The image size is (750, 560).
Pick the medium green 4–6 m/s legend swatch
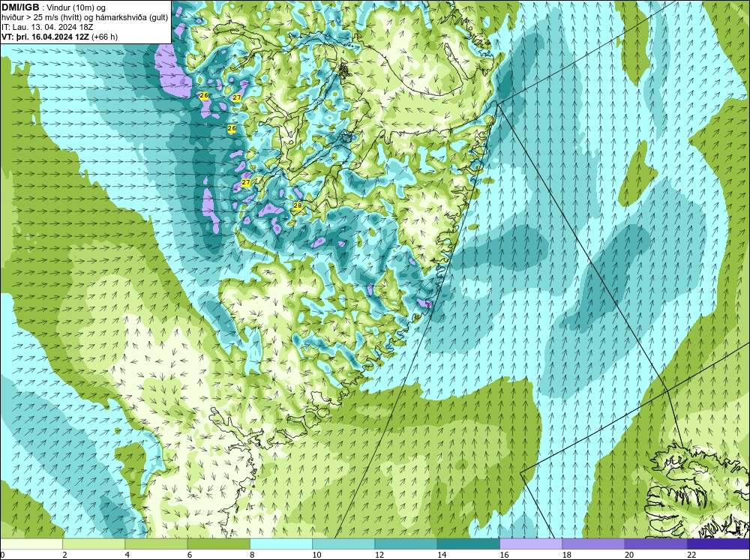156,544
